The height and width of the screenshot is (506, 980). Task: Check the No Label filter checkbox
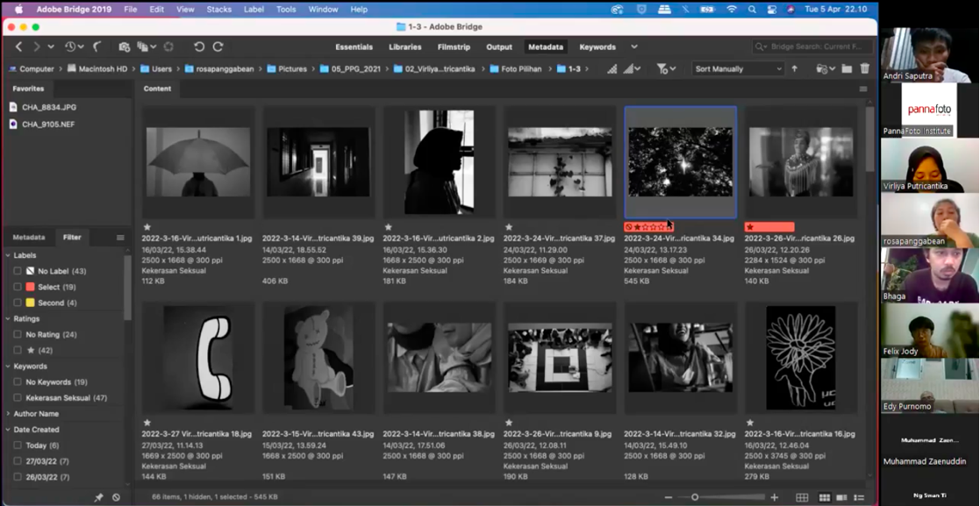18,271
